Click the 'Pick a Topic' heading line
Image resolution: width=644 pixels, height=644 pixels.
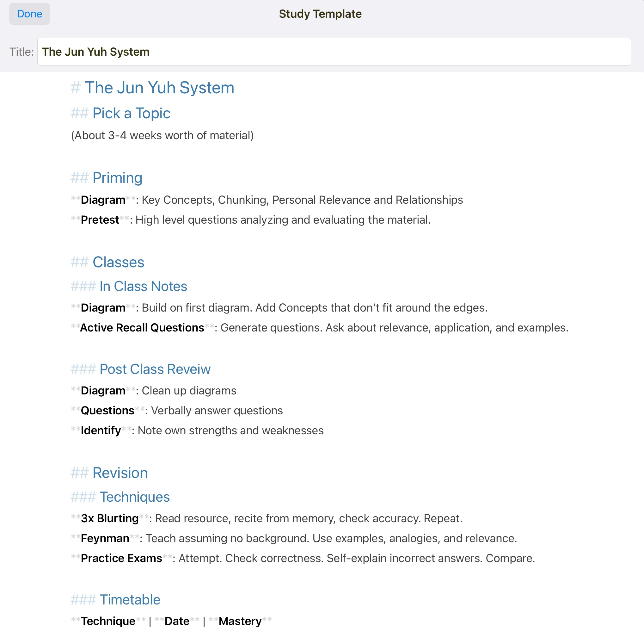131,113
